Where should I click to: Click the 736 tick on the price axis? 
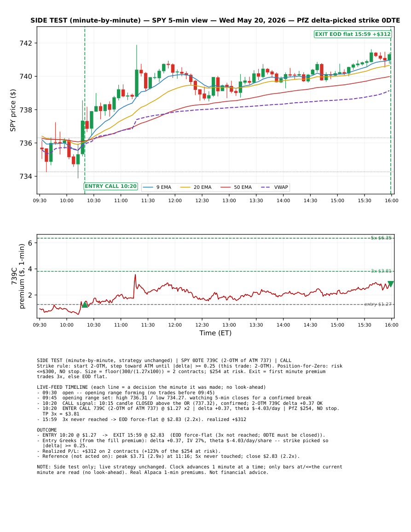(26, 143)
